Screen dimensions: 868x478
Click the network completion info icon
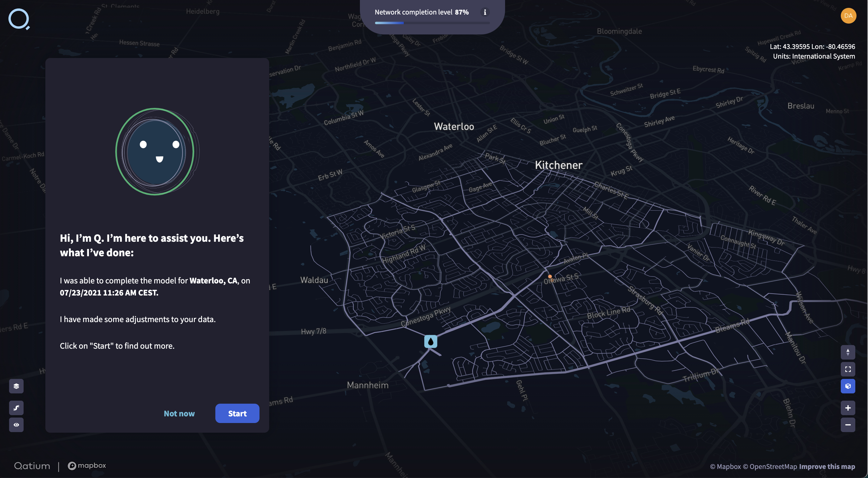pos(485,12)
